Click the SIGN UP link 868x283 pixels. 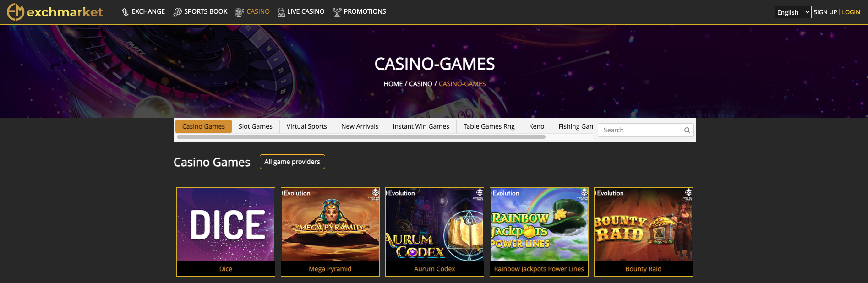tap(825, 12)
